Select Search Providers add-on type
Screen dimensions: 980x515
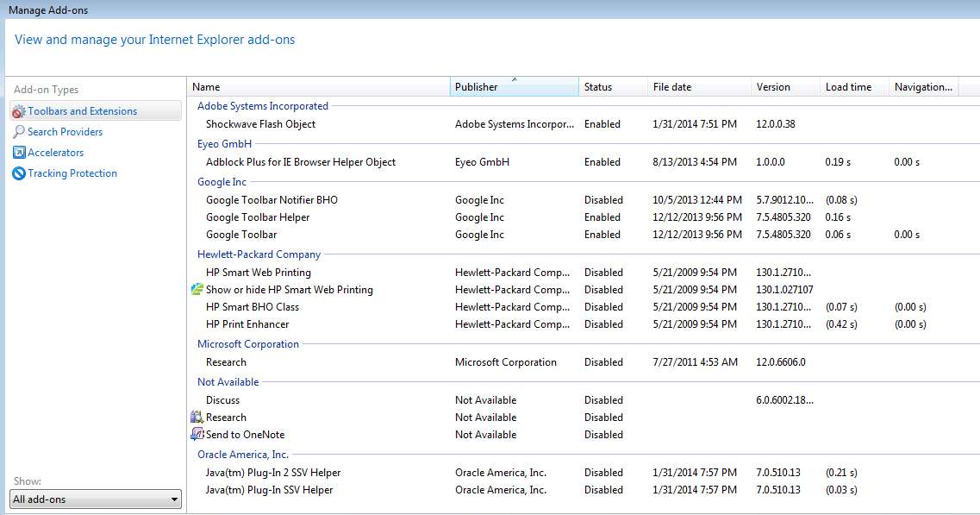pos(65,132)
